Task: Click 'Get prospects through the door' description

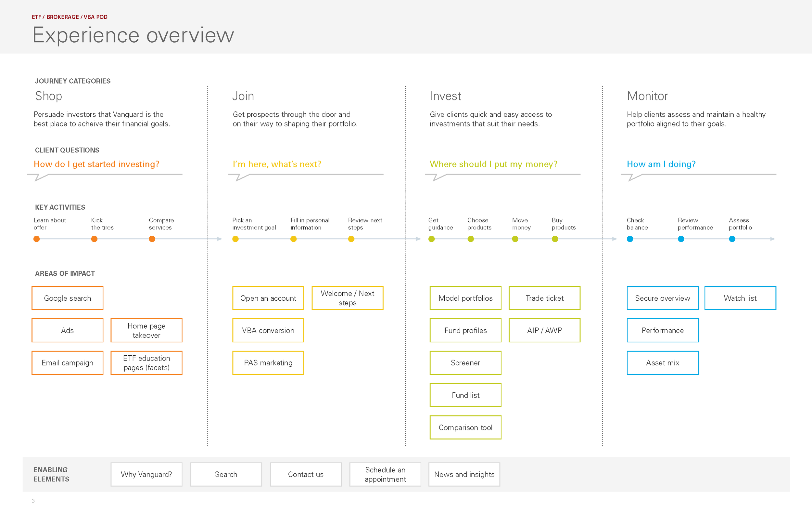Action: [295, 119]
